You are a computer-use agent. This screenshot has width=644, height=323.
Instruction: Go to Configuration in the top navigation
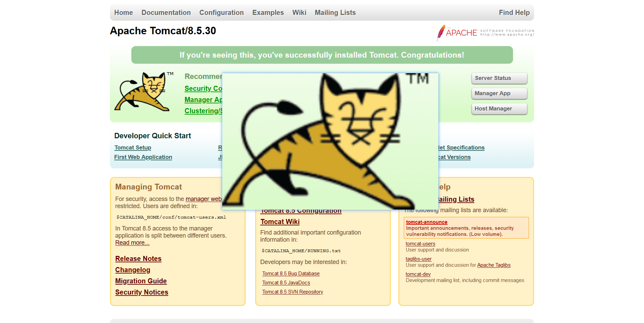click(222, 13)
